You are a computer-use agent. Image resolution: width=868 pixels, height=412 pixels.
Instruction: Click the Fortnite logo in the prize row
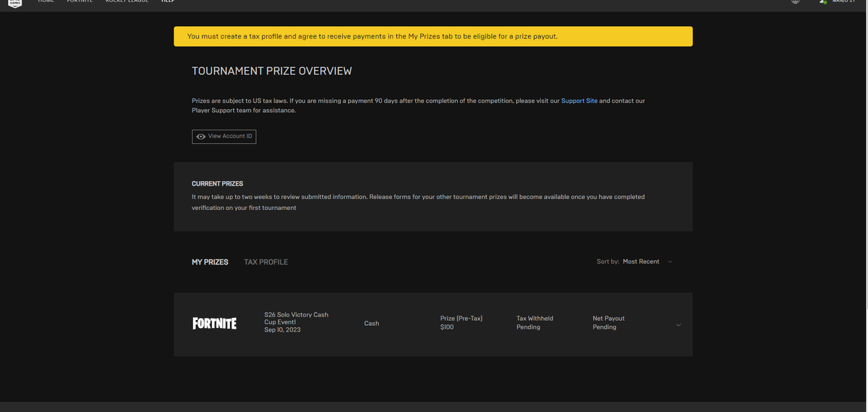214,324
